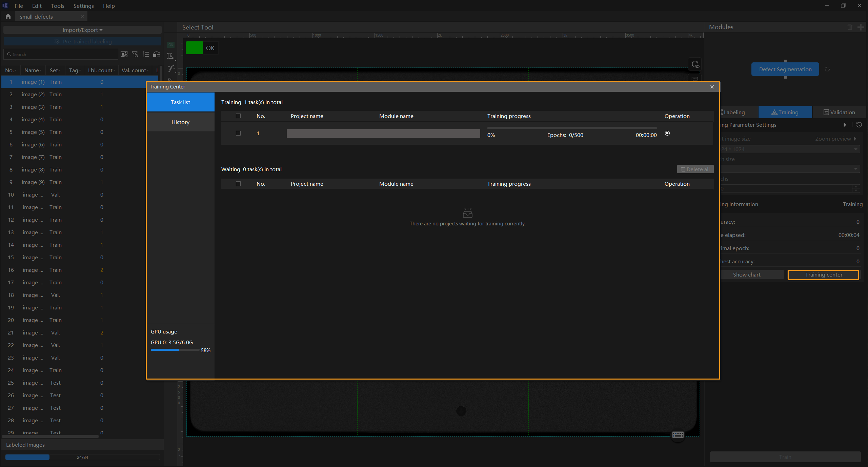This screenshot has height=467, width=868.
Task: Delete the selected module trash icon
Action: pyautogui.click(x=850, y=27)
